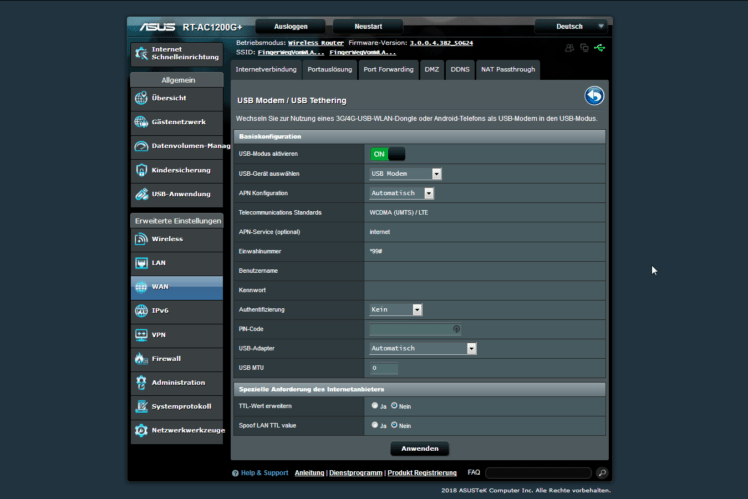Click the LAN monitor icon

tap(141, 263)
